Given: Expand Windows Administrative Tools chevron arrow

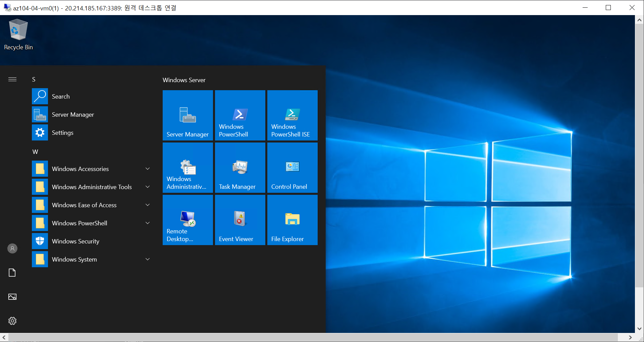Looking at the screenshot, I should tap(148, 187).
